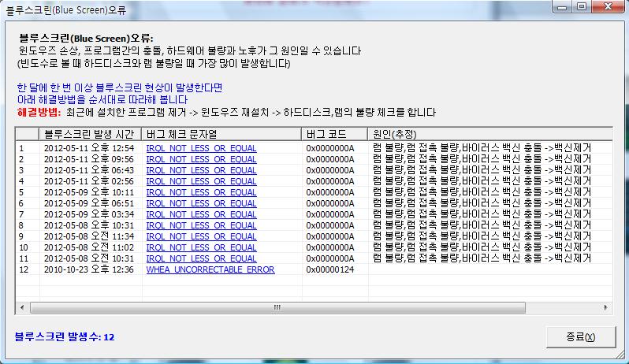This screenshot has height=364, width=629.
Task: Open the WHEA_UNCORRECTABLE_ERROR link
Action: click(210, 269)
